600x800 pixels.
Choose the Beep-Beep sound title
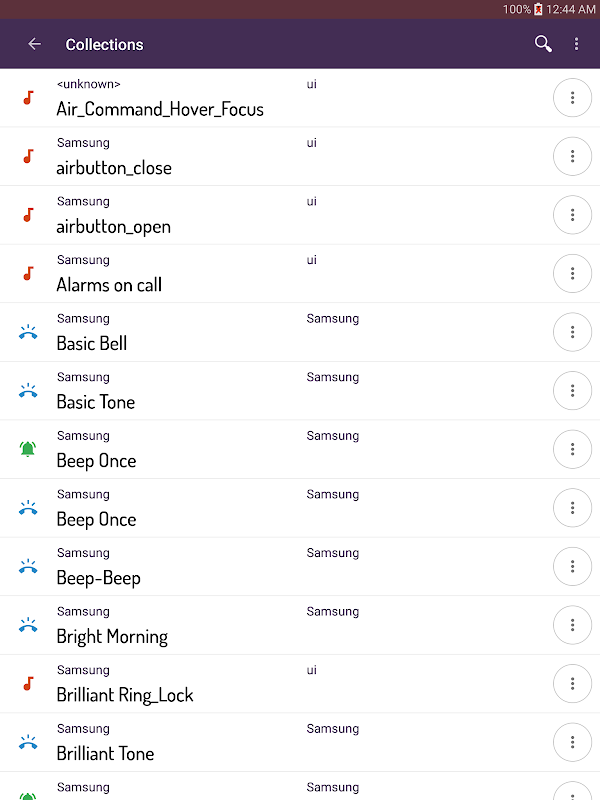point(98,578)
